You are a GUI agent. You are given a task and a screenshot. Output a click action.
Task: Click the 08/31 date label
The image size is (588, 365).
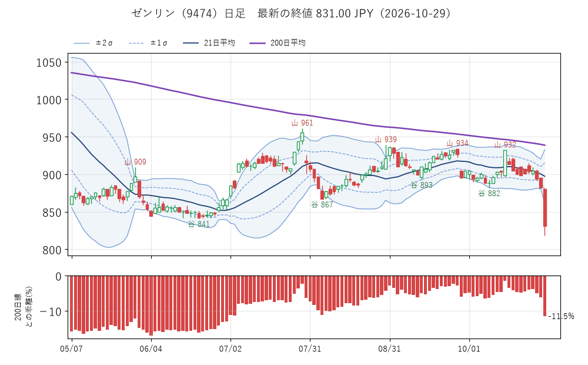389,349
